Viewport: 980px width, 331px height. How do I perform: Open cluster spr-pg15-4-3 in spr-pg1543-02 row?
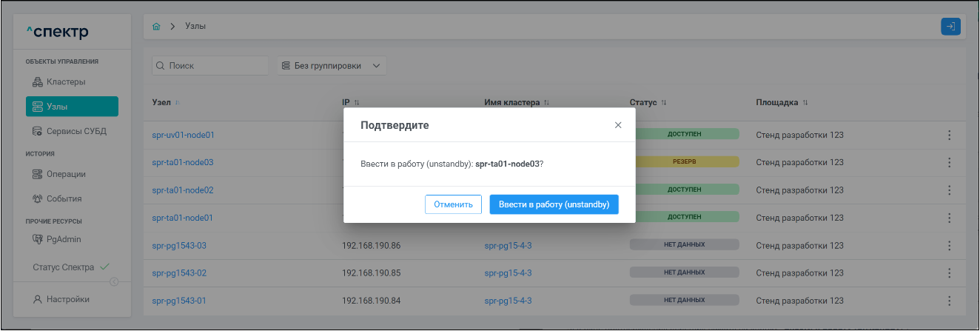point(508,273)
